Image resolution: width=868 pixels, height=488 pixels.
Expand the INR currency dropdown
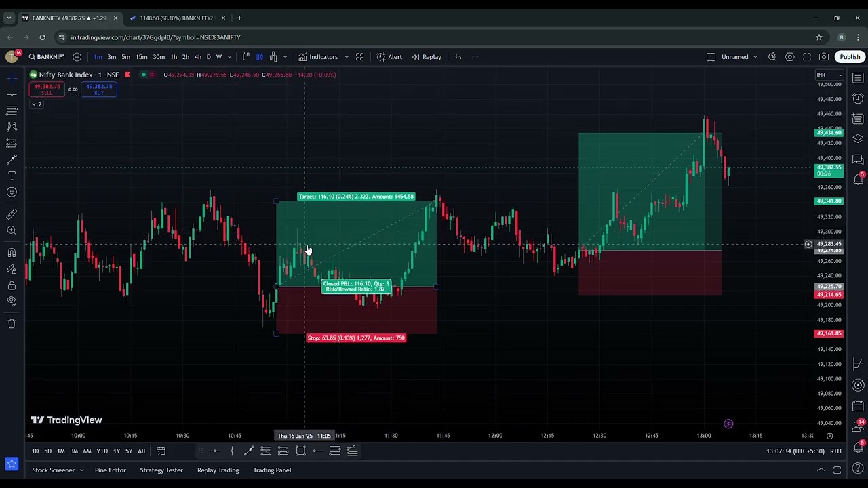[829, 75]
